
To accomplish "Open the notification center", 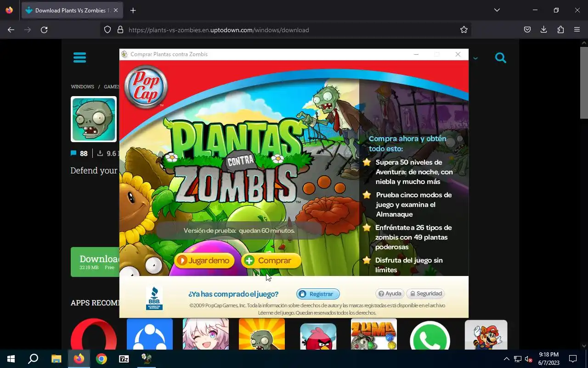I will tap(573, 359).
